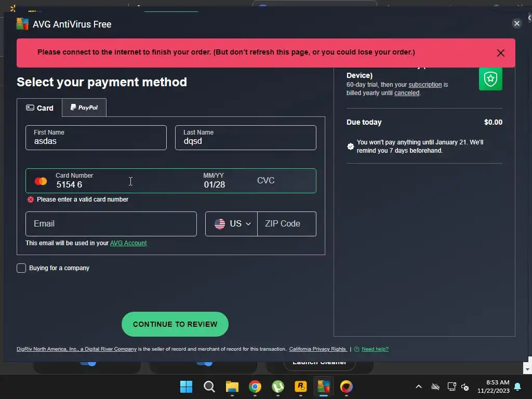The height and width of the screenshot is (399, 532).
Task: Show hidden system tray icons
Action: (x=419, y=387)
